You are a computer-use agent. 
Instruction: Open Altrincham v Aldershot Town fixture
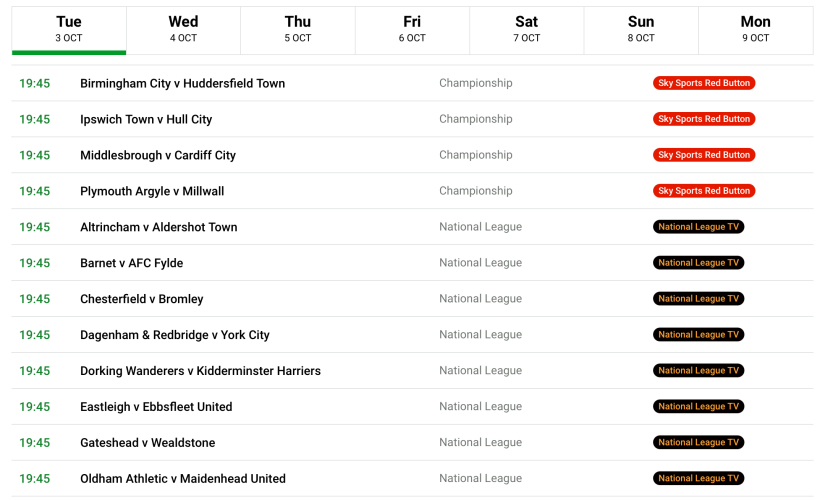[x=159, y=228]
